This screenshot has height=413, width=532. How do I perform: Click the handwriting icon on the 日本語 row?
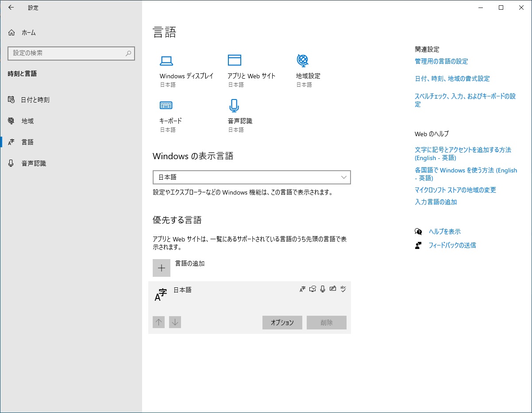click(x=333, y=289)
